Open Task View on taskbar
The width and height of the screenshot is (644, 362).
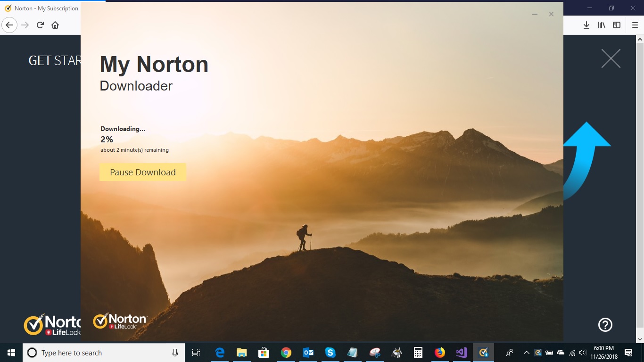coord(196,353)
